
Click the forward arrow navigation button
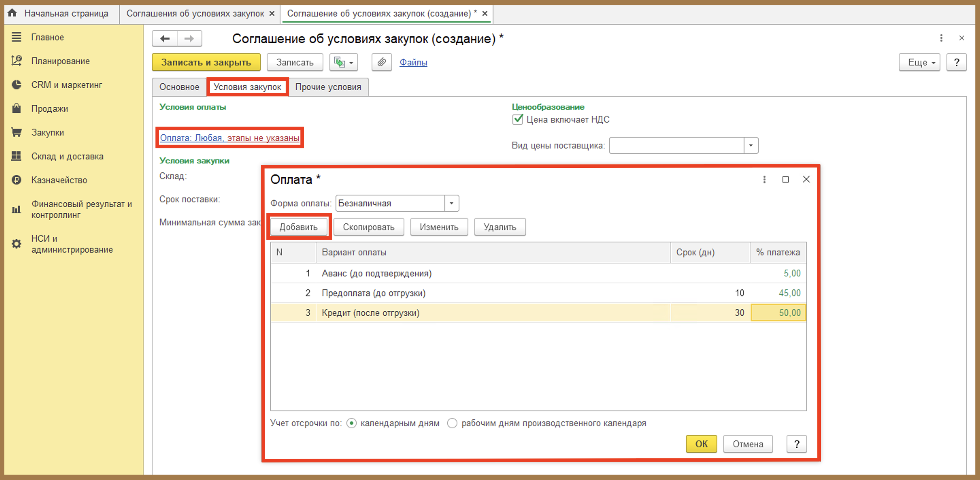[x=190, y=38]
